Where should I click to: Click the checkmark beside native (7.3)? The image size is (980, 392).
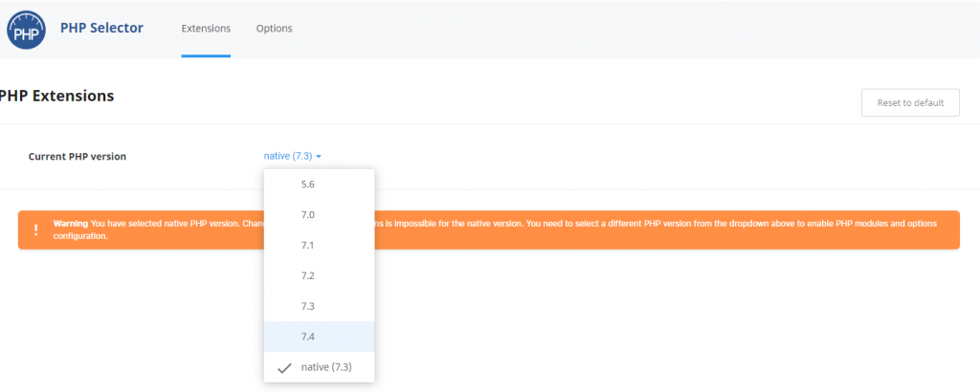(284, 367)
